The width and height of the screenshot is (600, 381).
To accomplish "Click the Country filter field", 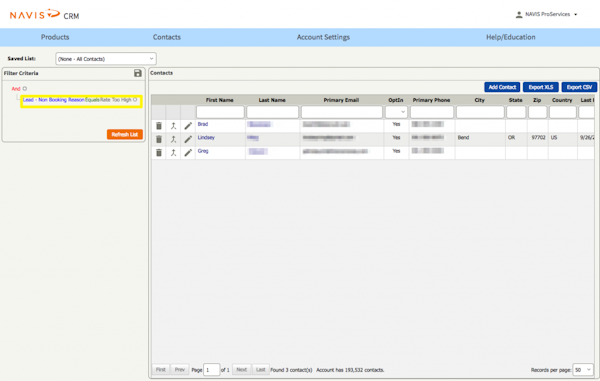I will click(x=563, y=112).
